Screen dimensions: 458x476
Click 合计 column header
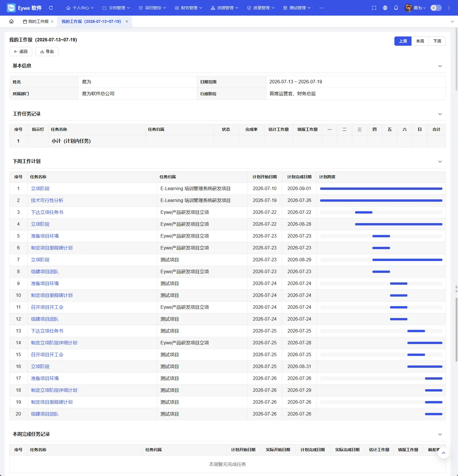tap(436, 129)
